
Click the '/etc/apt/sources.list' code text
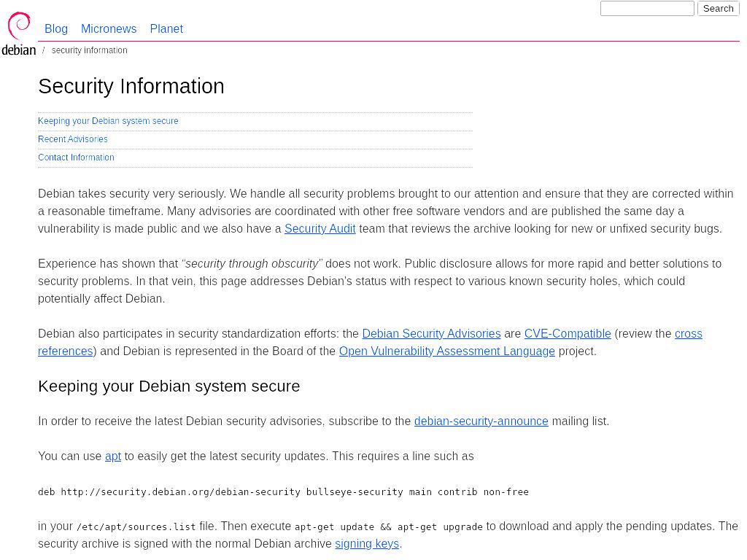pyautogui.click(x=136, y=526)
